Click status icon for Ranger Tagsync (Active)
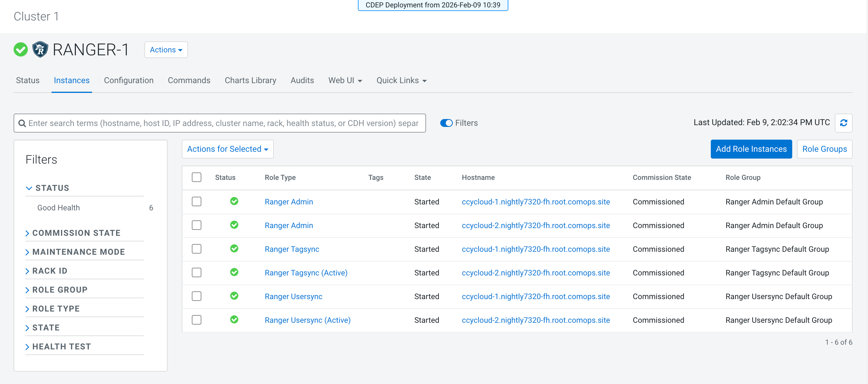868x384 pixels. 234,272
